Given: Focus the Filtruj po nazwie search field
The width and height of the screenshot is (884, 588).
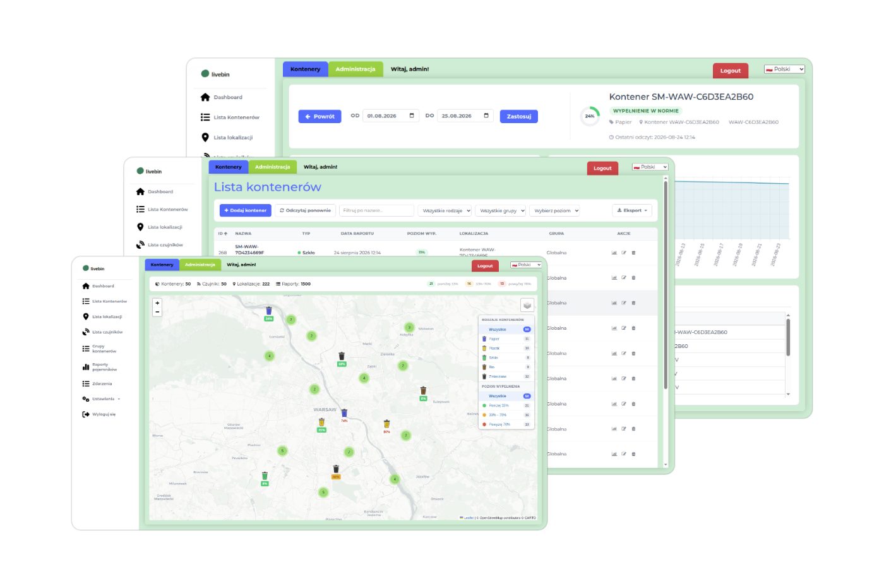Looking at the screenshot, I should click(377, 210).
